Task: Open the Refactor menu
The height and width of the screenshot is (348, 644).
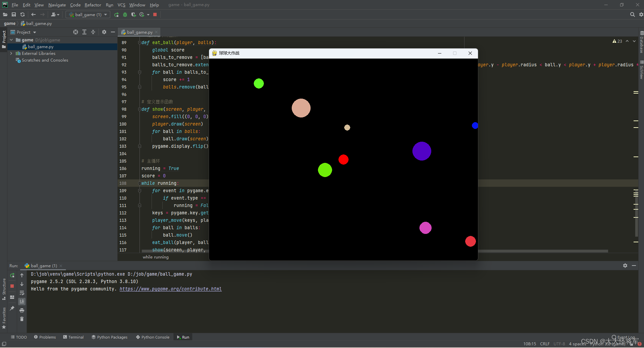Action: point(93,5)
